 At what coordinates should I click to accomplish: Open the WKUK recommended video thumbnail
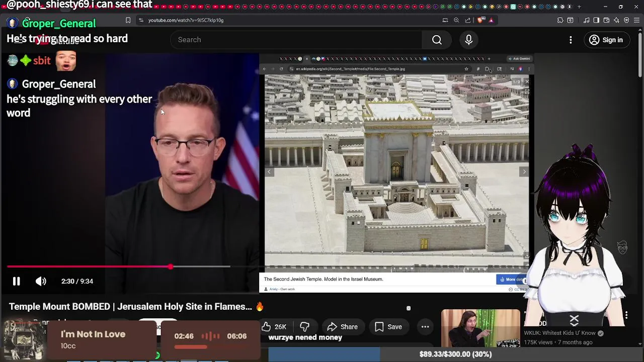[480, 328]
